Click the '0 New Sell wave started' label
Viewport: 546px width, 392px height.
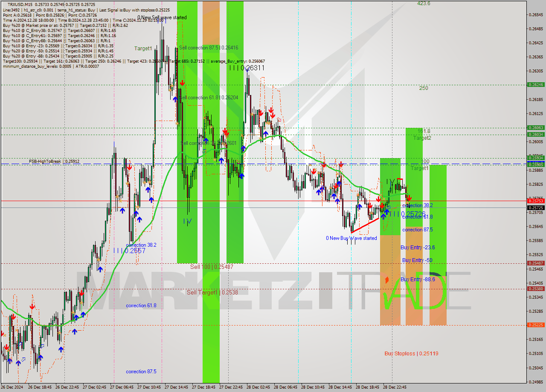click(x=162, y=17)
